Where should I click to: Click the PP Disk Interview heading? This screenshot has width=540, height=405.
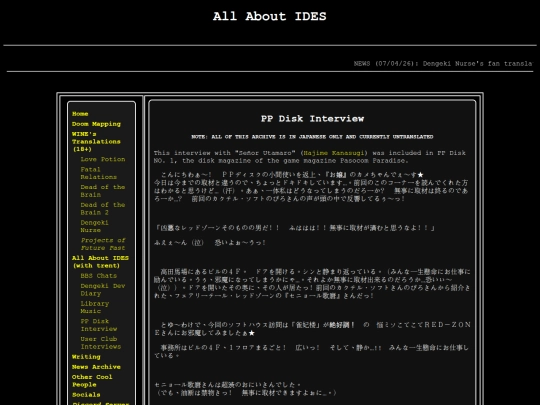coord(312,118)
